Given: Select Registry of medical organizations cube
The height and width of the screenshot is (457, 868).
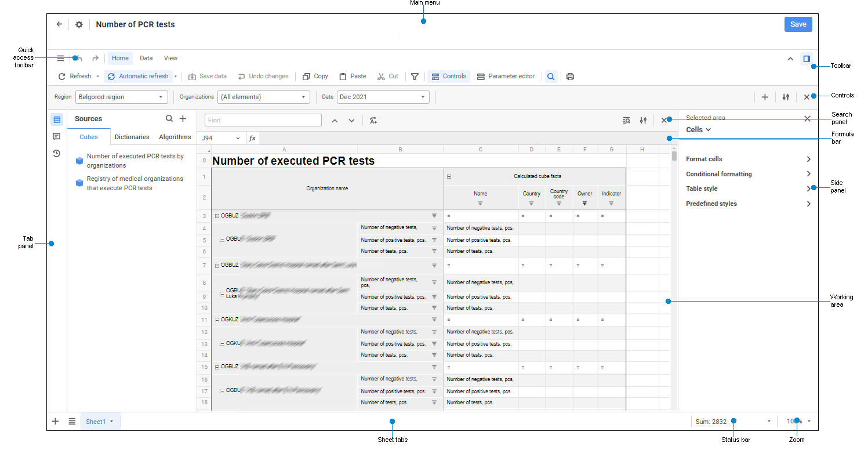Looking at the screenshot, I should (131, 183).
